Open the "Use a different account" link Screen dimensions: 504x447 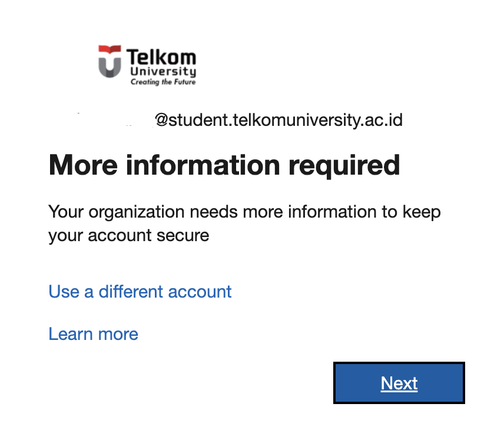tap(140, 292)
